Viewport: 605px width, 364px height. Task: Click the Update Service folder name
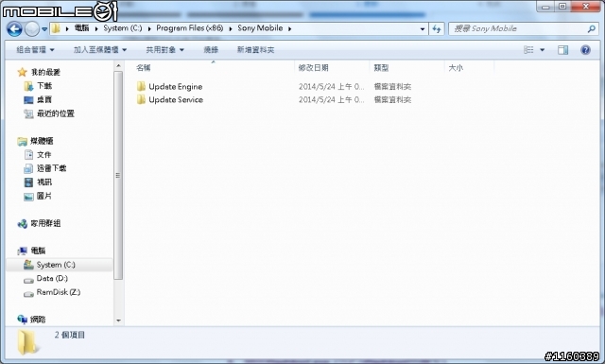[176, 99]
